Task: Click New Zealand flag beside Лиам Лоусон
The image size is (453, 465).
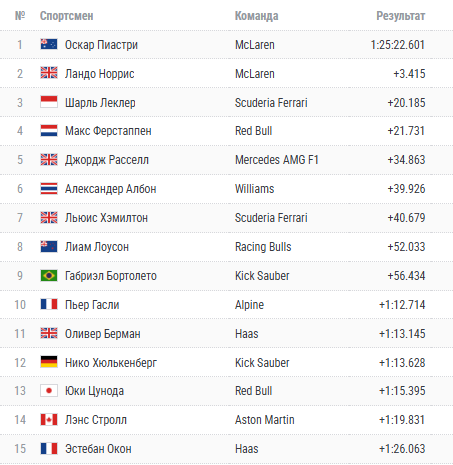Action: point(49,246)
